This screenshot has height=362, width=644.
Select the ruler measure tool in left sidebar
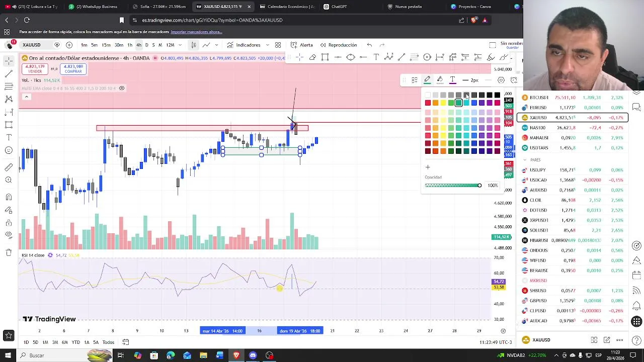pos(9,167)
